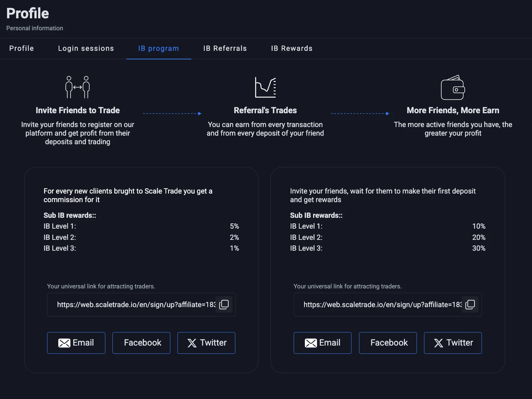The image size is (532, 399).
Task: Send Email invite from the first-deposit card
Action: (322, 343)
